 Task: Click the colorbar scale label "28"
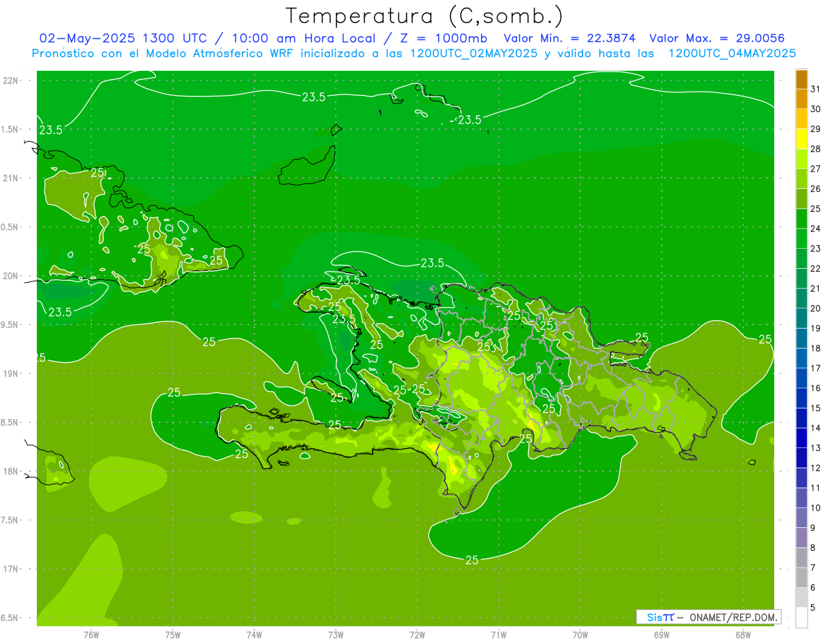(816, 149)
